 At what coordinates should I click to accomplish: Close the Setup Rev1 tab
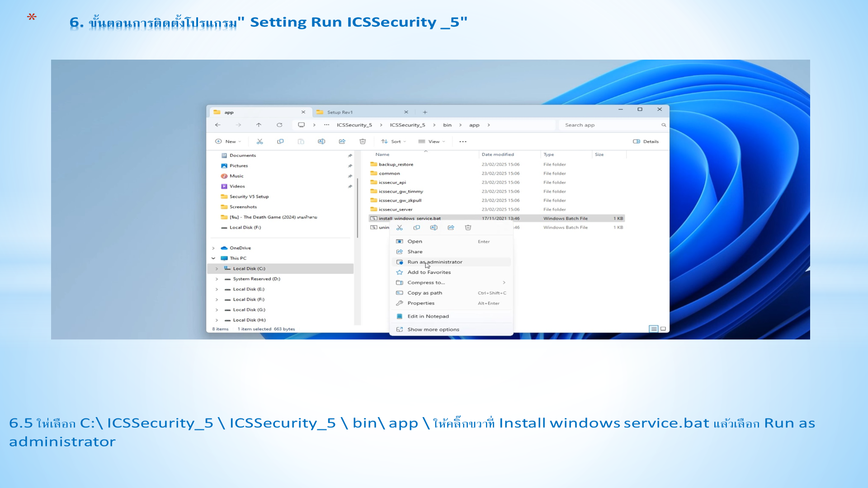406,112
